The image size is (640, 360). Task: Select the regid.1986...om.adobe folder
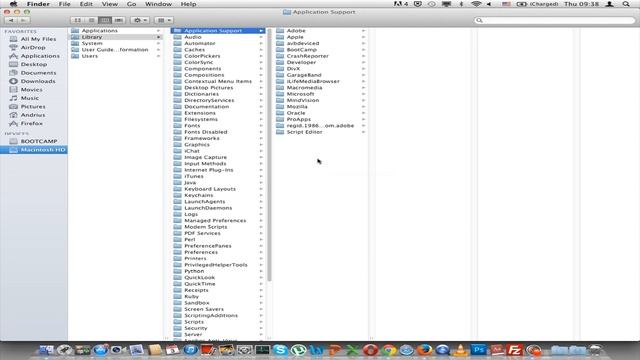321,126
